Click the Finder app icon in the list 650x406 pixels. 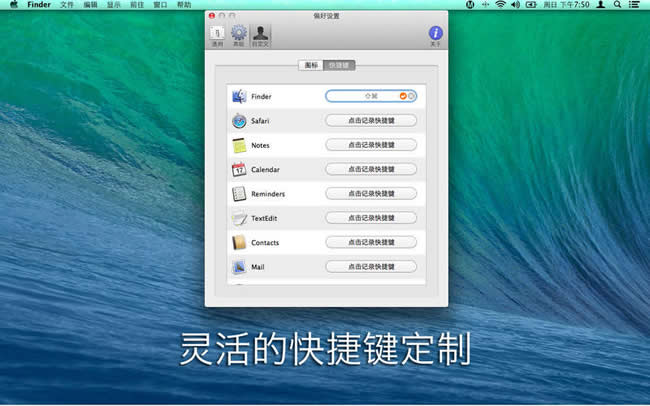tap(239, 96)
